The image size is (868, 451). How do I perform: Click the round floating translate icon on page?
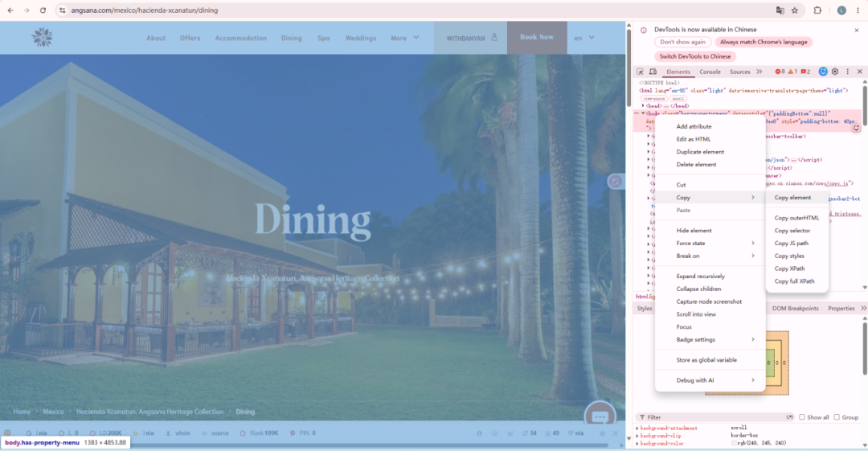pyautogui.click(x=615, y=181)
